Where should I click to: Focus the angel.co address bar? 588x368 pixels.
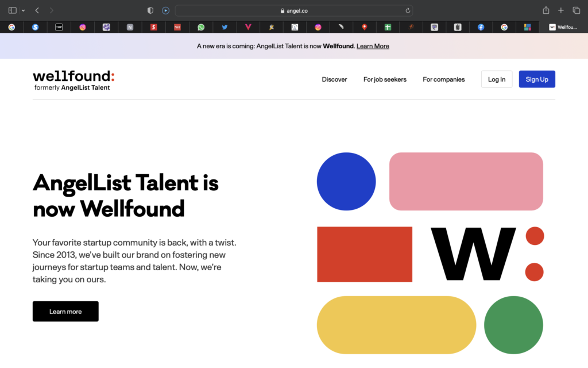294,10
